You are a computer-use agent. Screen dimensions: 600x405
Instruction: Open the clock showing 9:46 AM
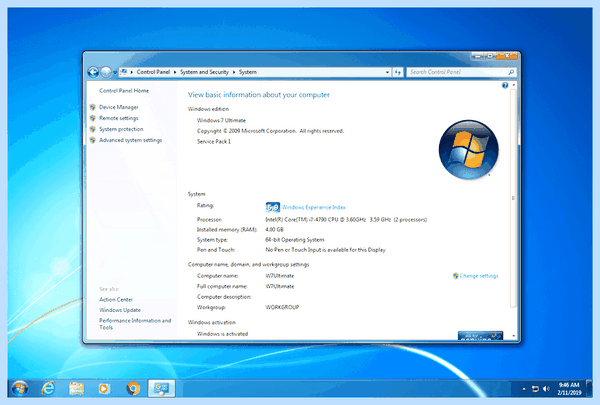point(569,389)
